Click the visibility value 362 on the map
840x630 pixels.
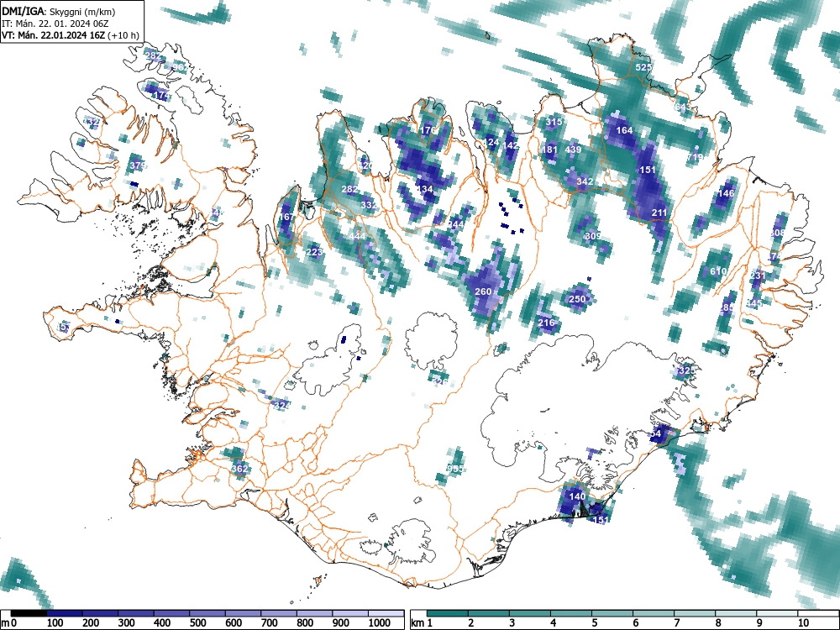click(x=240, y=469)
